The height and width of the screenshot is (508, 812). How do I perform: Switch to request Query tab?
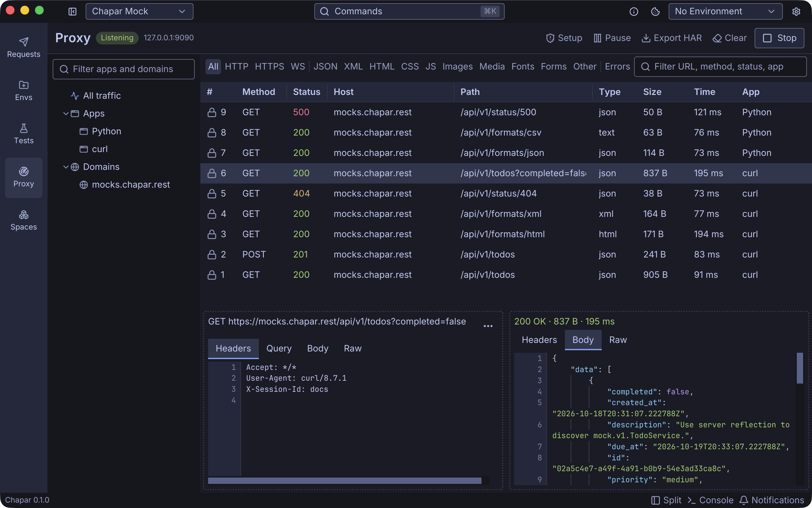(x=279, y=348)
